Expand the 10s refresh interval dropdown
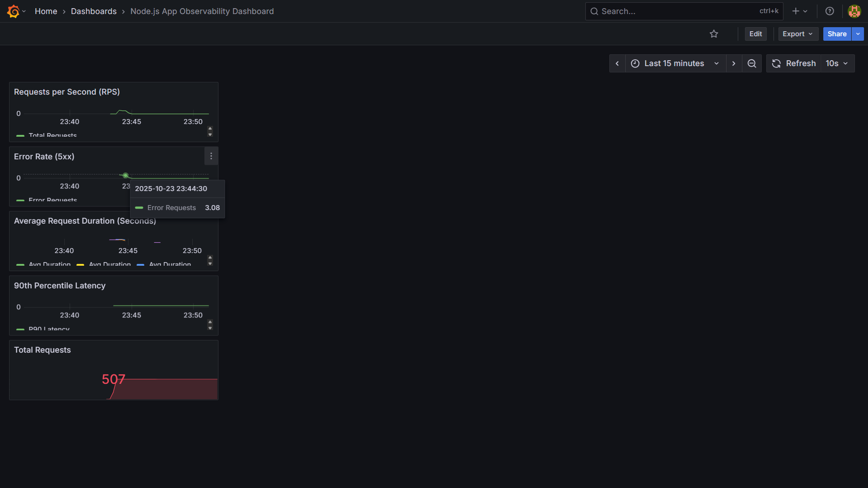This screenshot has width=868, height=488. tap(837, 63)
